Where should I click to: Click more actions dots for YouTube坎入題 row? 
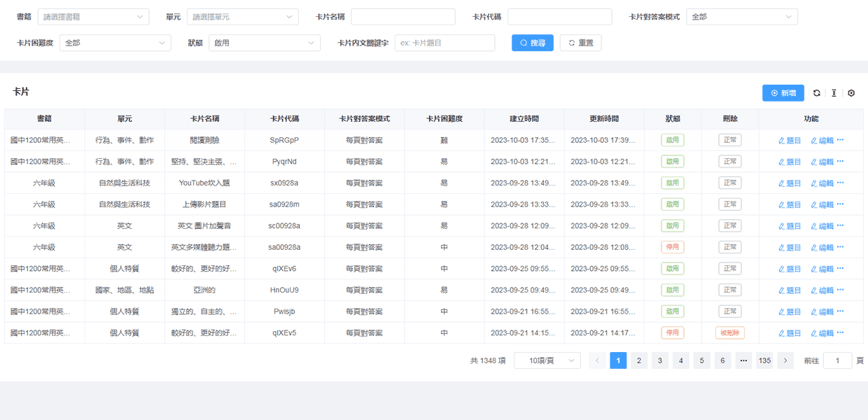coord(840,183)
